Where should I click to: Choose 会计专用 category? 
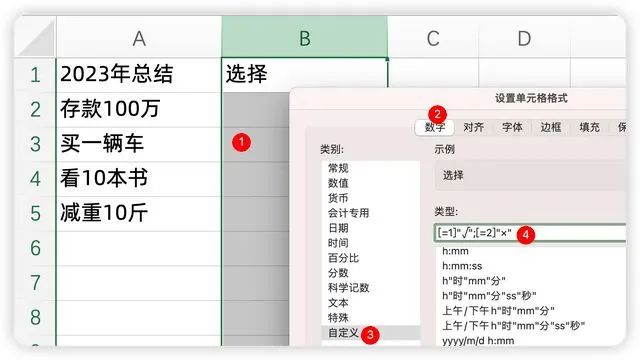pyautogui.click(x=371, y=213)
